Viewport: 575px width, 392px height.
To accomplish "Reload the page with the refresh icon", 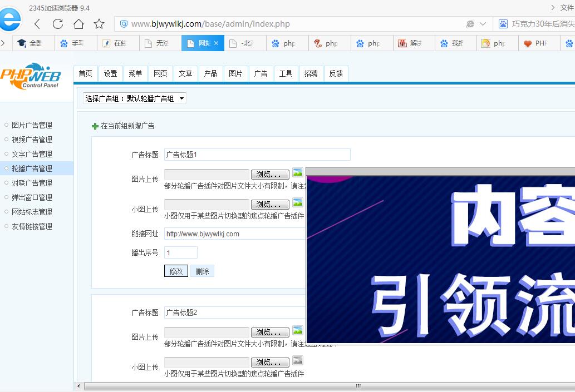I will pyautogui.click(x=58, y=24).
